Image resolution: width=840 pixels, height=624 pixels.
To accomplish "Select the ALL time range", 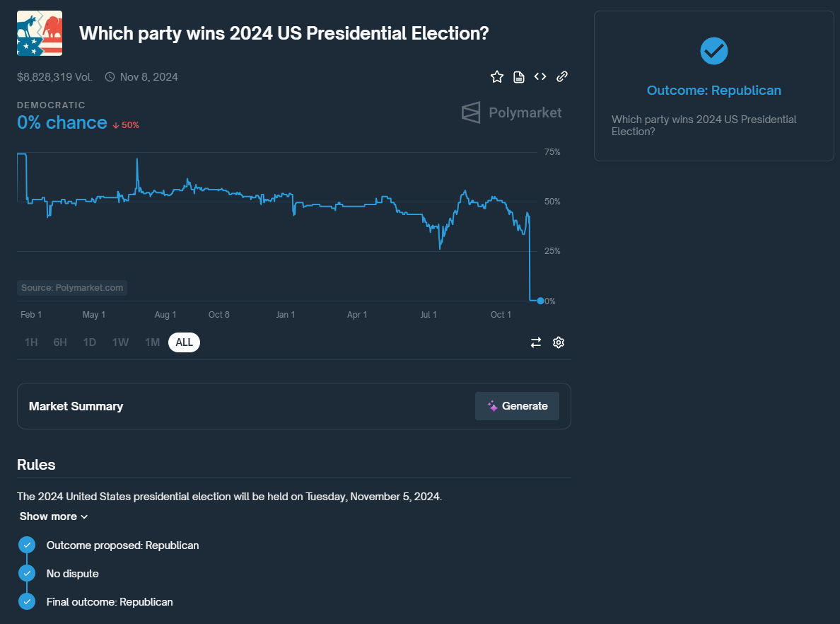I will [185, 342].
